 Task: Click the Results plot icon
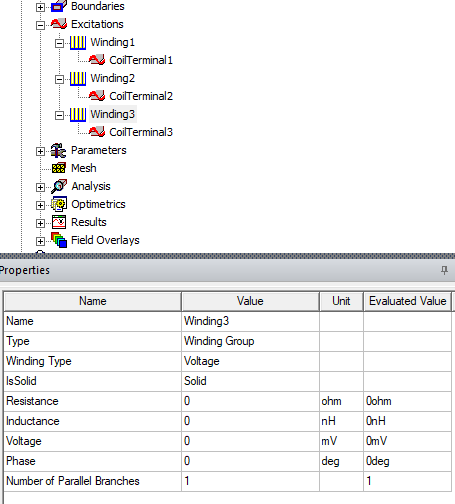(59, 222)
